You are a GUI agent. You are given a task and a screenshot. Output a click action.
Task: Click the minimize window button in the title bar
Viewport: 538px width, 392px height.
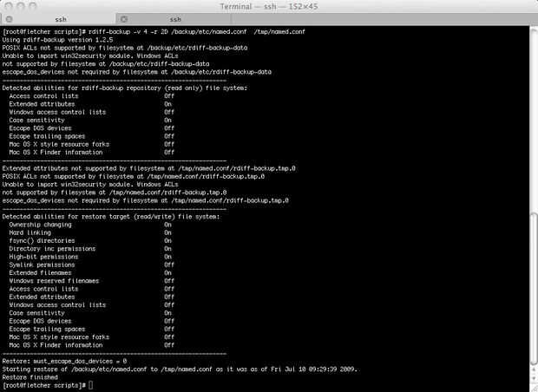click(x=21, y=6)
